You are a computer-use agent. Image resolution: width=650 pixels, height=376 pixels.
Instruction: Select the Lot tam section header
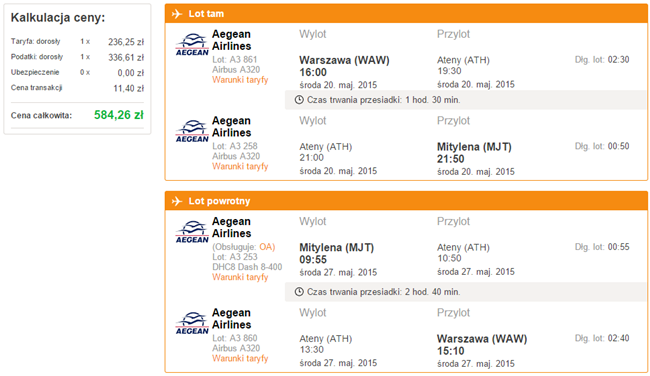tap(406, 14)
